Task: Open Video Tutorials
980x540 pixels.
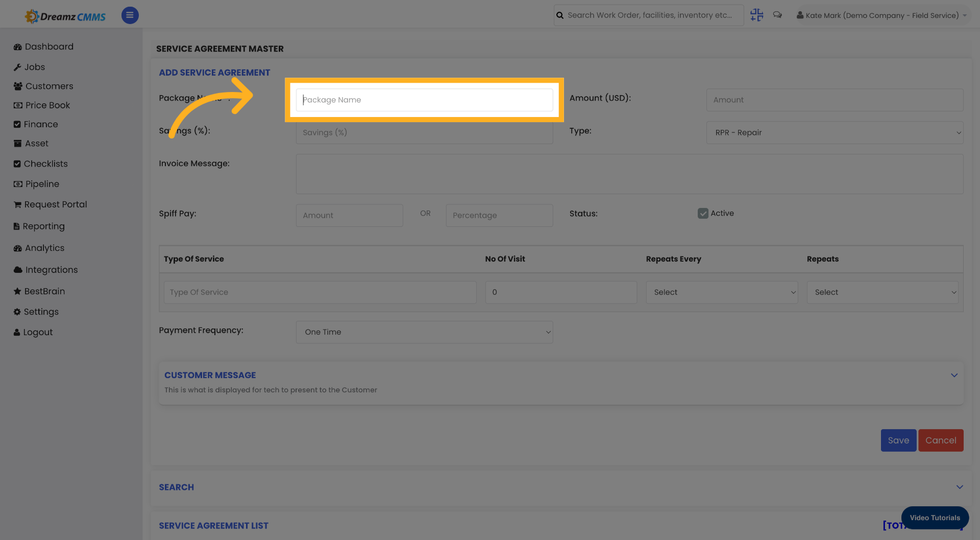Action: click(x=935, y=518)
